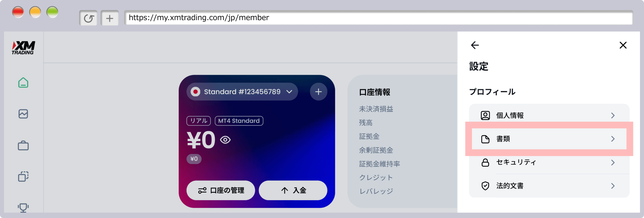Viewport: 644px width, 218px height.
Task: Click the 入金 deposit button
Action: 293,190
